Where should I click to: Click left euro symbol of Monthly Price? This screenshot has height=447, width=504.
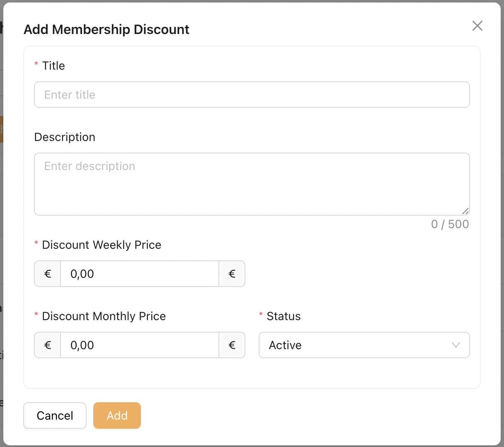coord(48,345)
